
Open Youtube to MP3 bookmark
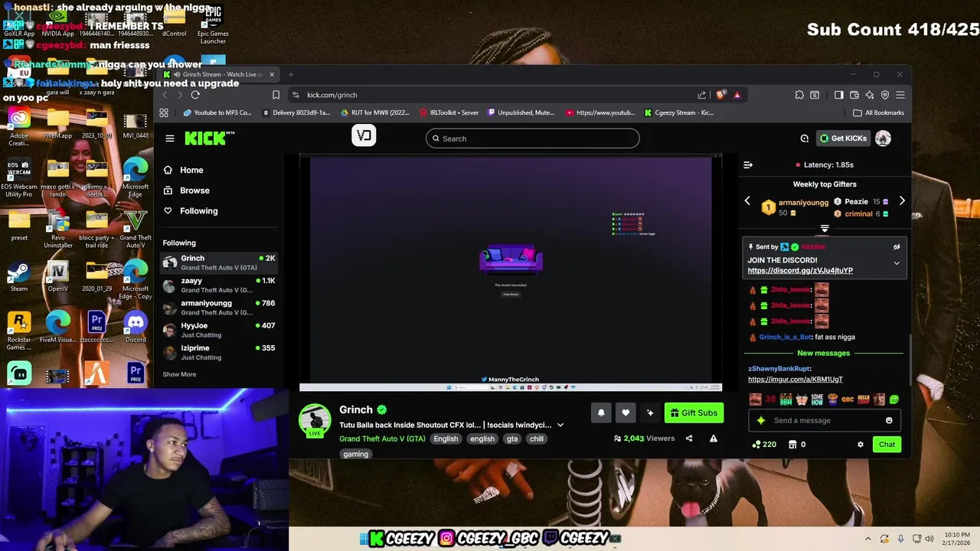point(217,112)
